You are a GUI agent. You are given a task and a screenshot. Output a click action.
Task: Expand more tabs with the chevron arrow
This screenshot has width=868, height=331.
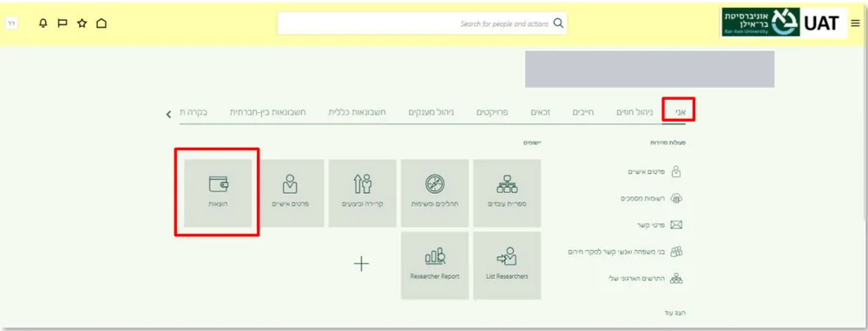click(168, 114)
